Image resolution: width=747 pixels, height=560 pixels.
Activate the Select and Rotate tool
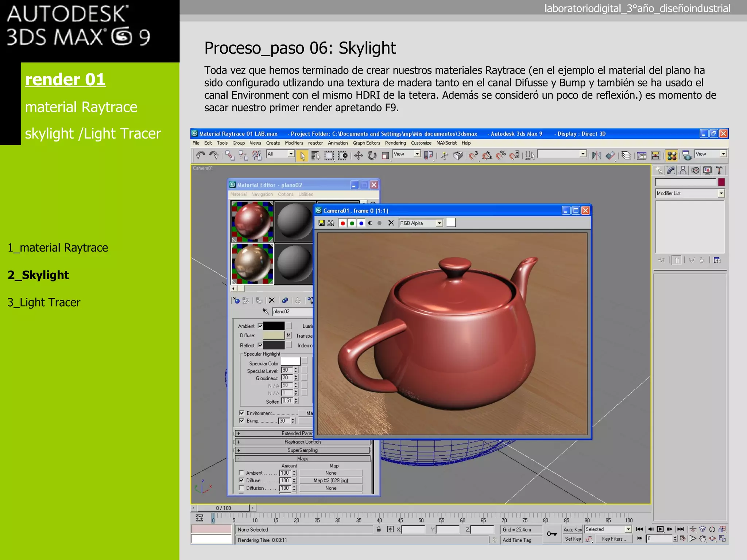coord(372,156)
